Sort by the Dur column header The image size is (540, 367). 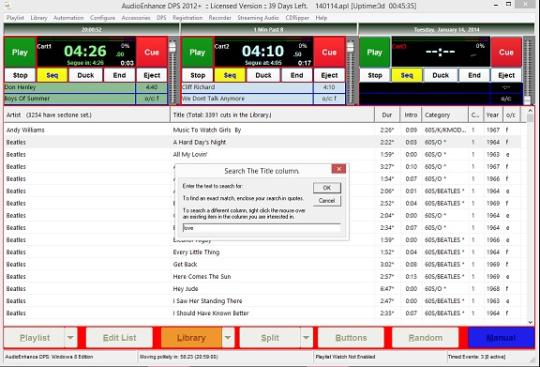coord(387,115)
